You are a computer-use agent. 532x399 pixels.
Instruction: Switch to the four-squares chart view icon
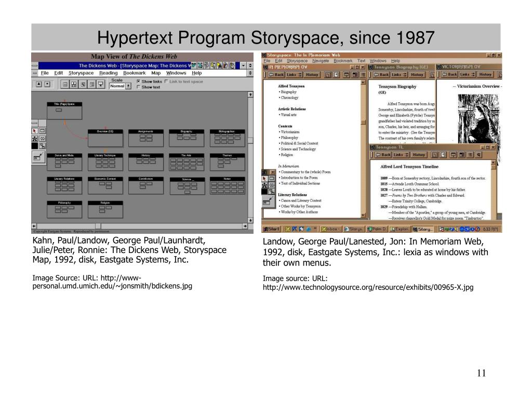[x=74, y=84]
